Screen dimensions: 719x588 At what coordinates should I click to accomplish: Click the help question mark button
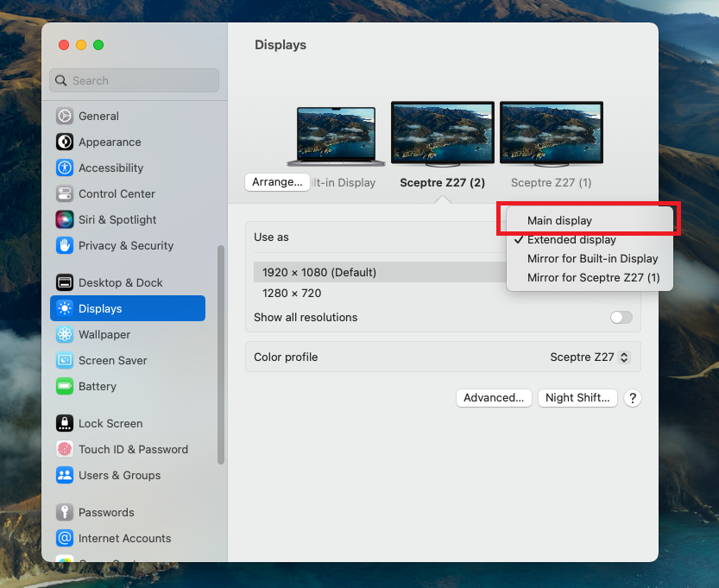(x=633, y=398)
